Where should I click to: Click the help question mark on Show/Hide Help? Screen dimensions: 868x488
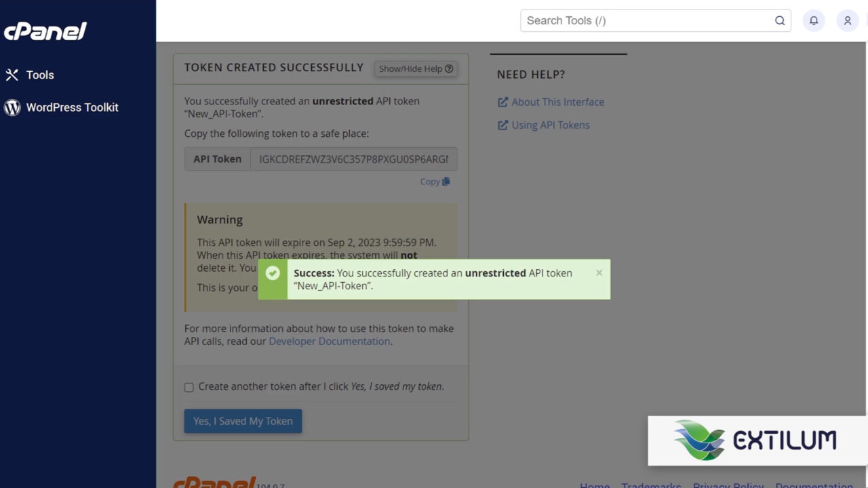click(x=449, y=68)
